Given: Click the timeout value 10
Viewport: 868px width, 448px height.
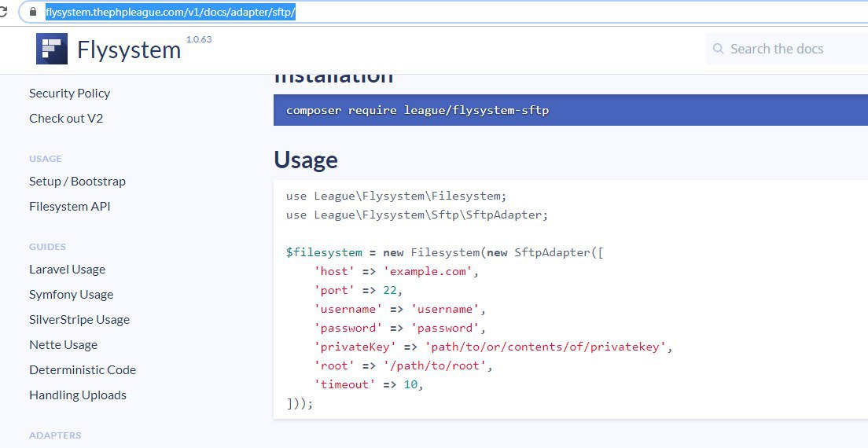Looking at the screenshot, I should click(410, 384).
